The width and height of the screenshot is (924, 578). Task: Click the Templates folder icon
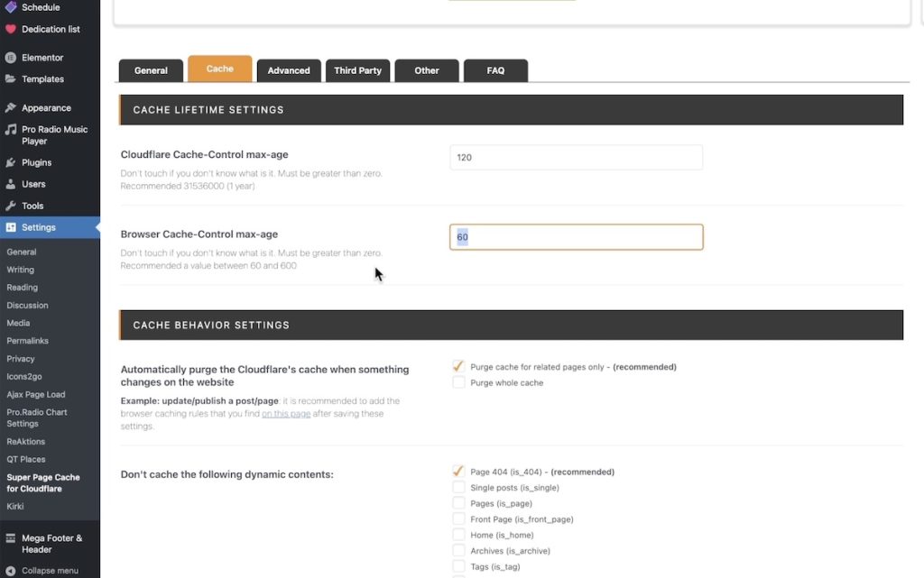click(x=11, y=79)
